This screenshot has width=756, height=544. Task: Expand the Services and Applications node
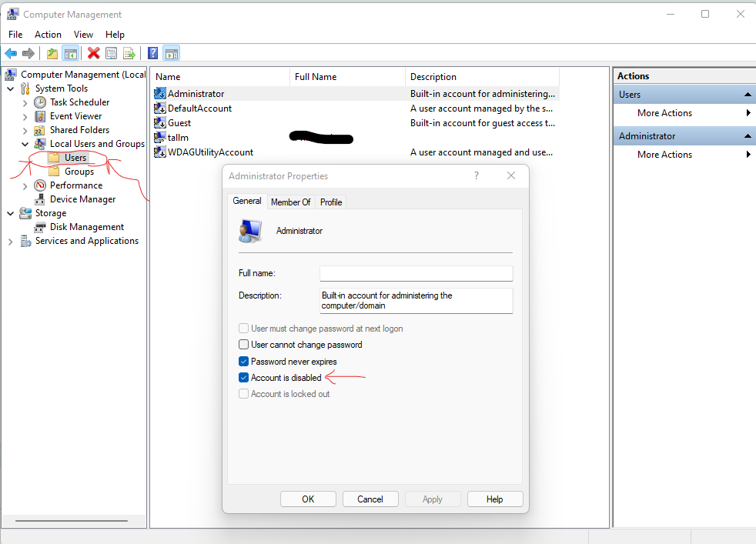click(11, 241)
